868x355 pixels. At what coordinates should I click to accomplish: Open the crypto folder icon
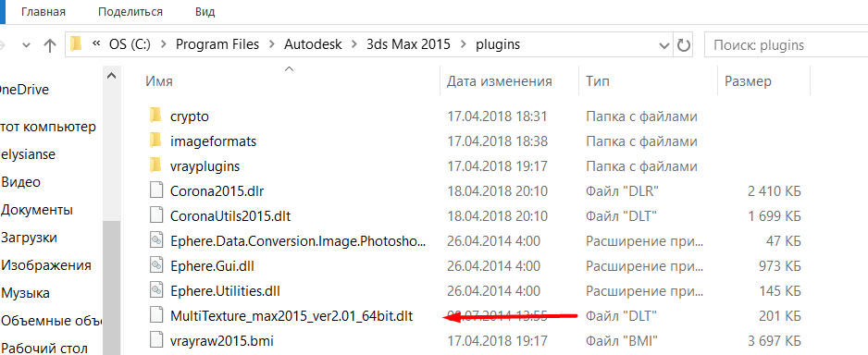click(155, 116)
